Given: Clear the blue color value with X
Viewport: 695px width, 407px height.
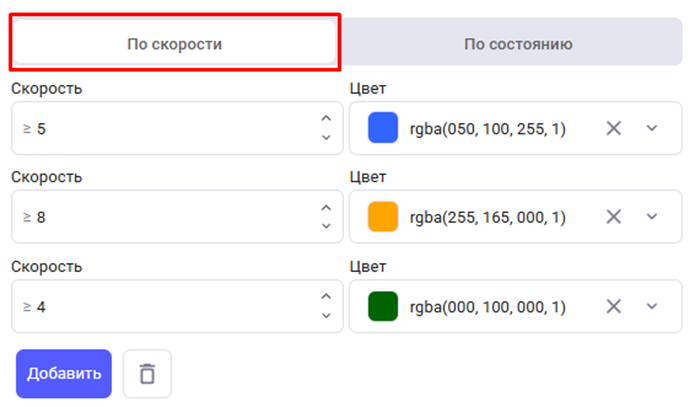Looking at the screenshot, I should tap(614, 128).
